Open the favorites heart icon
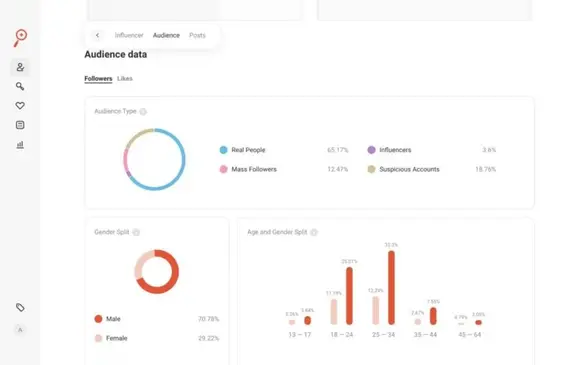The height and width of the screenshot is (365, 579). click(x=20, y=106)
